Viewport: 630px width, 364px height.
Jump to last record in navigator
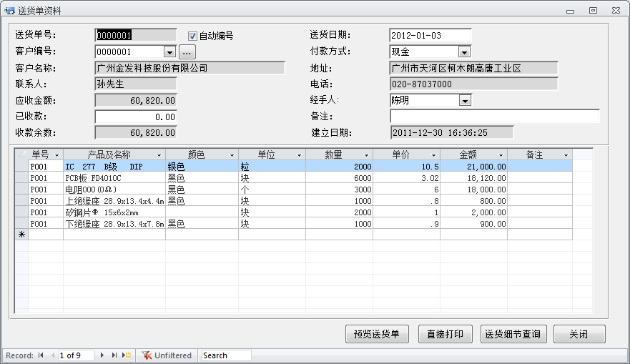[114, 355]
